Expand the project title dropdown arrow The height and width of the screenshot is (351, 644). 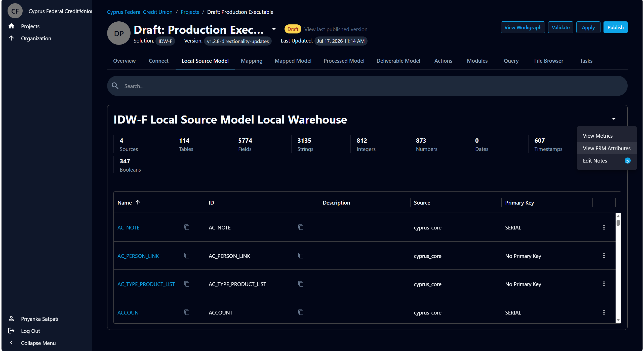coord(274,29)
